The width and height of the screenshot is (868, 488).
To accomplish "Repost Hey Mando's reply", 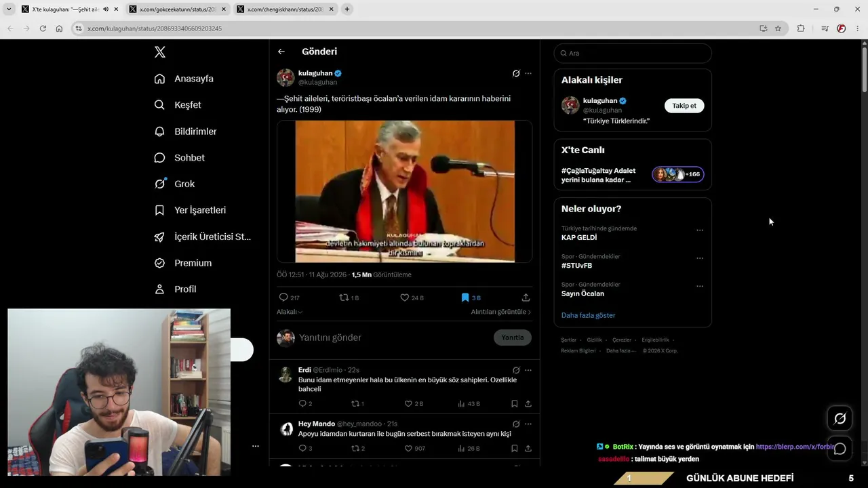I will point(355,449).
